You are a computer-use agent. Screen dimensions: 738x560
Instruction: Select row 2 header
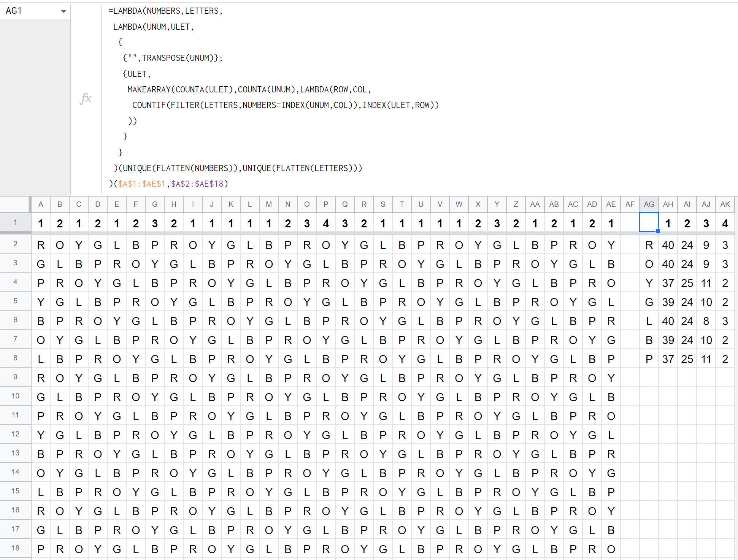click(15, 244)
